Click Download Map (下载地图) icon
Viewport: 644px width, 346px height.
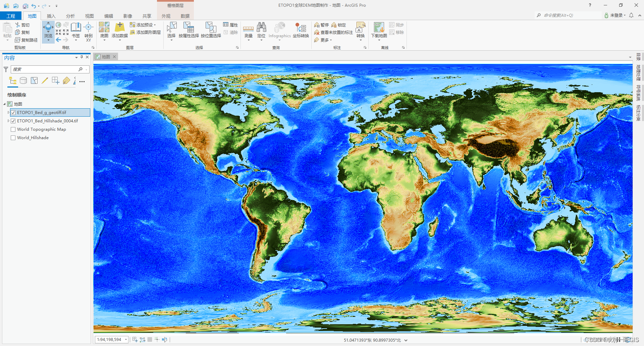pyautogui.click(x=379, y=27)
